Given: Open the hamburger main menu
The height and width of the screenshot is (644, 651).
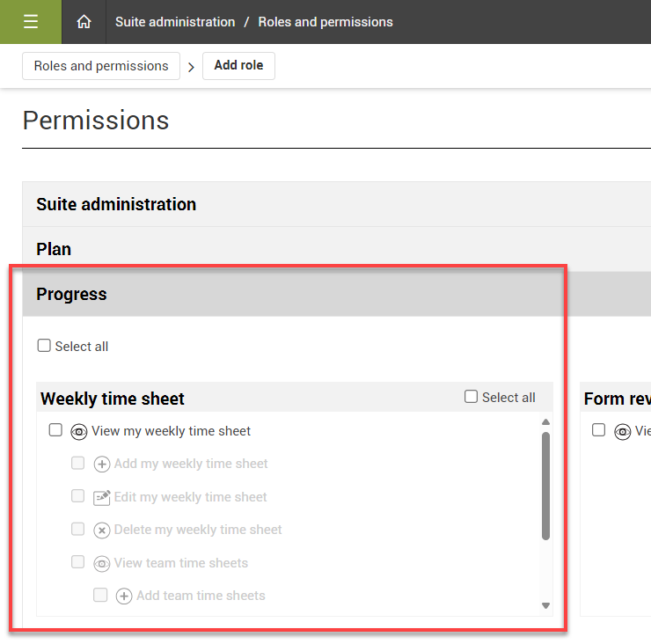Looking at the screenshot, I should (31, 22).
